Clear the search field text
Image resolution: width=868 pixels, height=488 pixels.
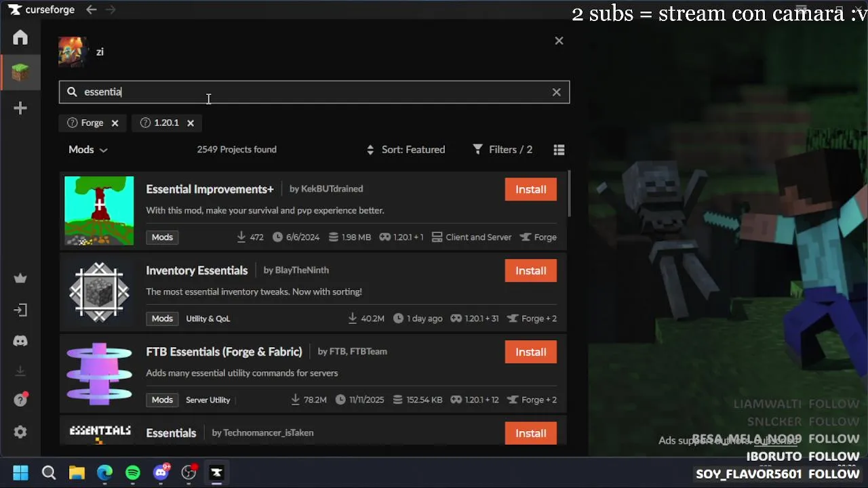(x=556, y=92)
